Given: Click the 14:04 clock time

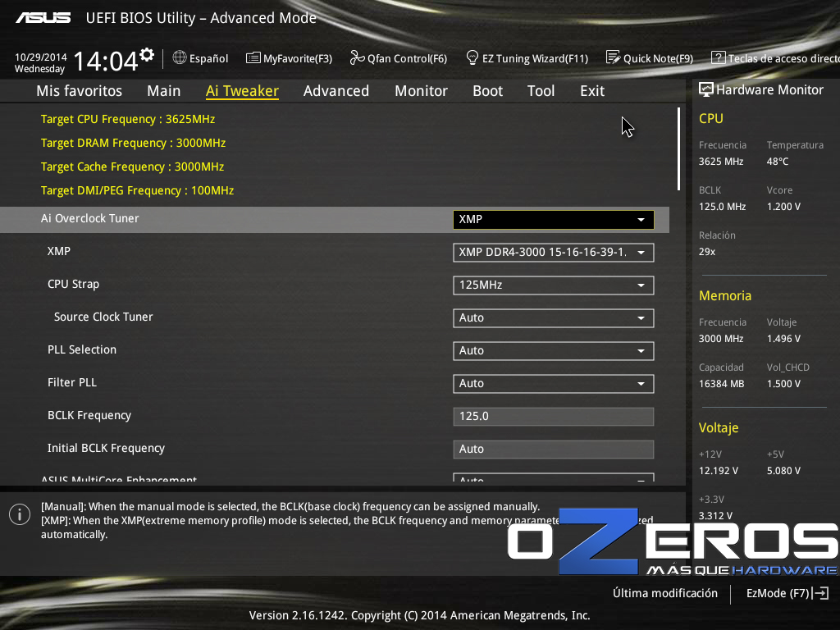Looking at the screenshot, I should pos(106,61).
